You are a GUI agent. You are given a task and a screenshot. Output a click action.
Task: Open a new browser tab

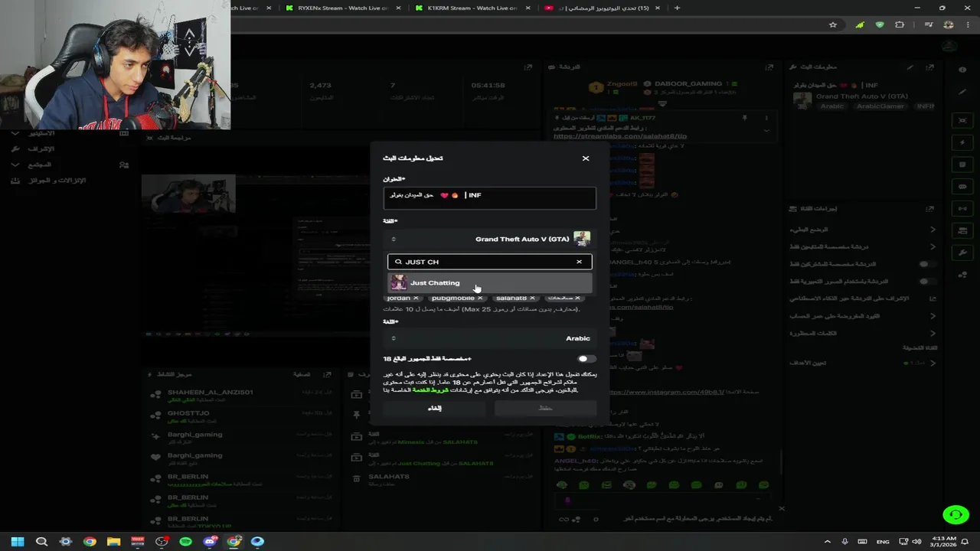point(677,8)
